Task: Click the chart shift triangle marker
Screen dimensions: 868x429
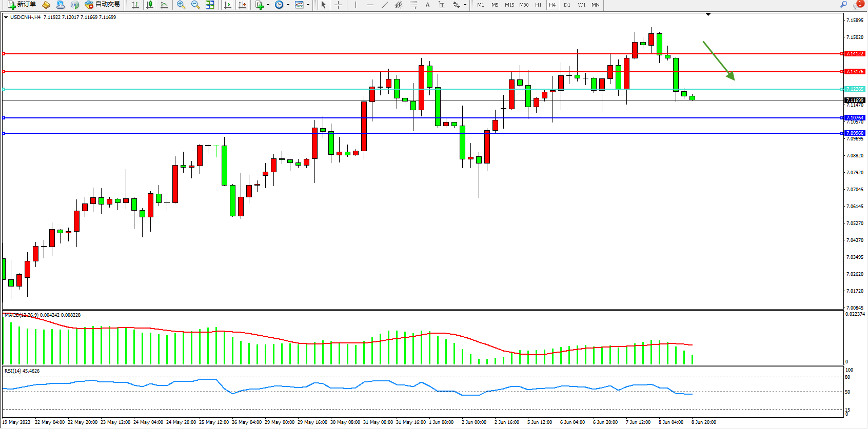Action: 708,15
